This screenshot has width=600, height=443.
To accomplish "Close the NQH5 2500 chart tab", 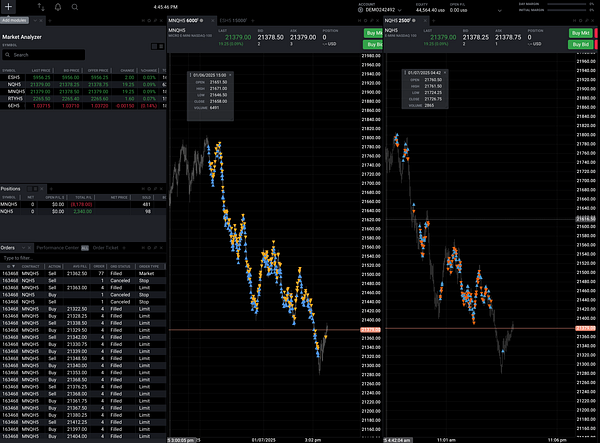I will click(426, 21).
